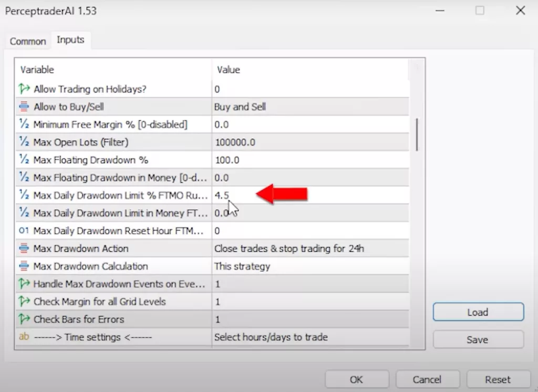Open the This strategy calculation dropdown

pyautogui.click(x=310, y=266)
